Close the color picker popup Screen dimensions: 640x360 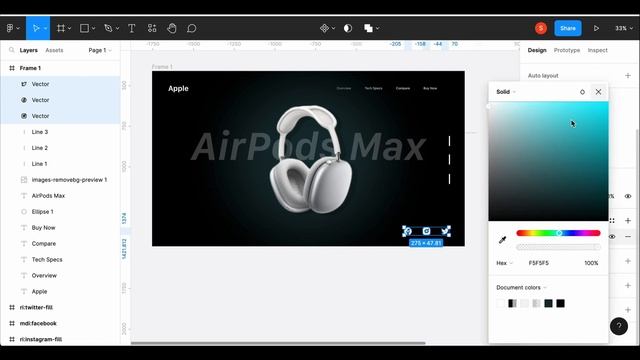[x=598, y=92]
